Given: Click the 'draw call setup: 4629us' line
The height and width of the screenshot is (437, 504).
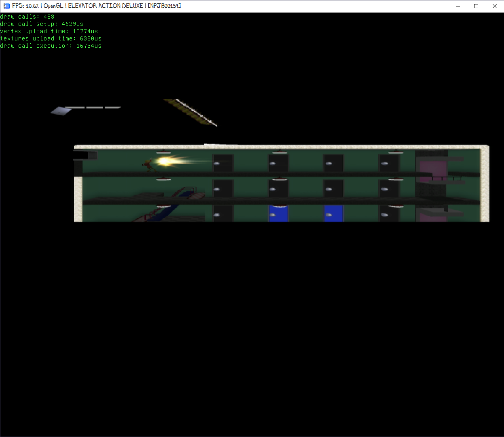Looking at the screenshot, I should click(42, 24).
